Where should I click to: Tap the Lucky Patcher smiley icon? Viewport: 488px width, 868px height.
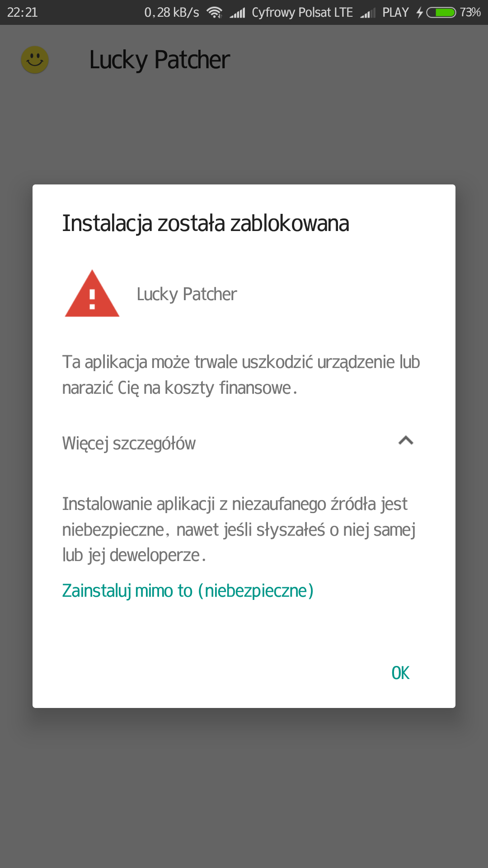35,60
